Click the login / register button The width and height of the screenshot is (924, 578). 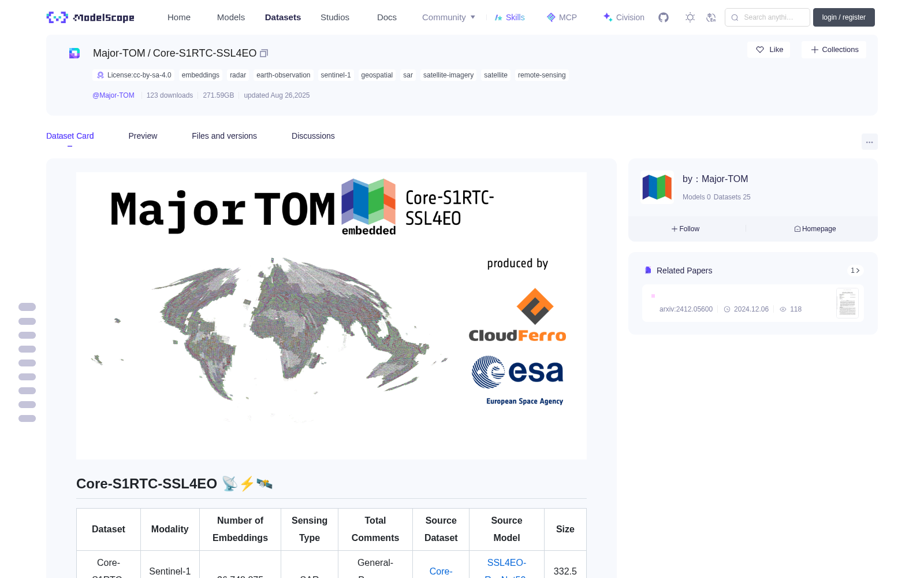point(844,17)
